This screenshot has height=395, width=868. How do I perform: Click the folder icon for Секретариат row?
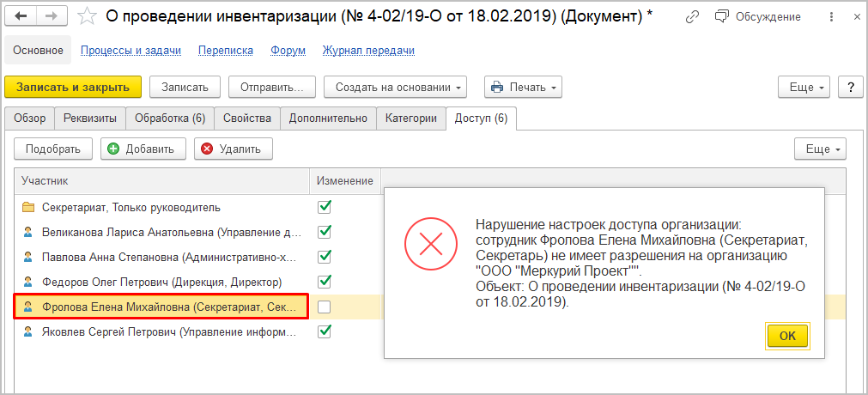[x=28, y=207]
